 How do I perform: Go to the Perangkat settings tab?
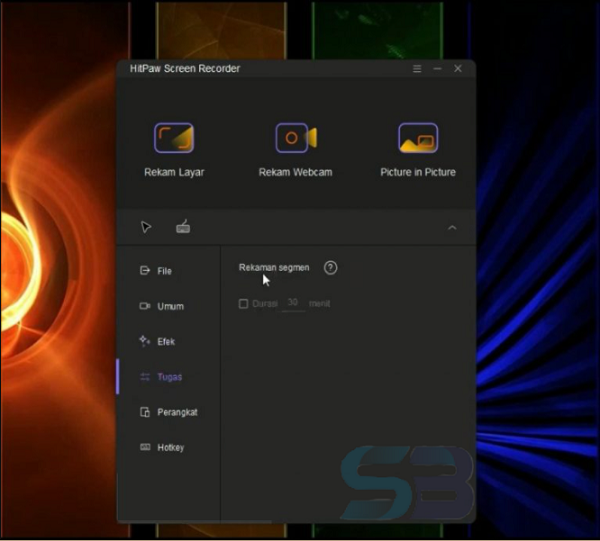168,412
